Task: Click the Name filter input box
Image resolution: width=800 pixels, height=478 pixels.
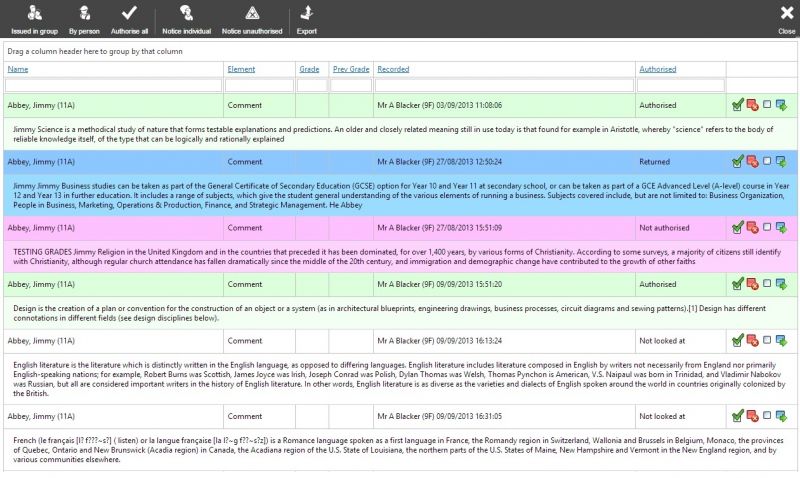Action: tap(113, 85)
